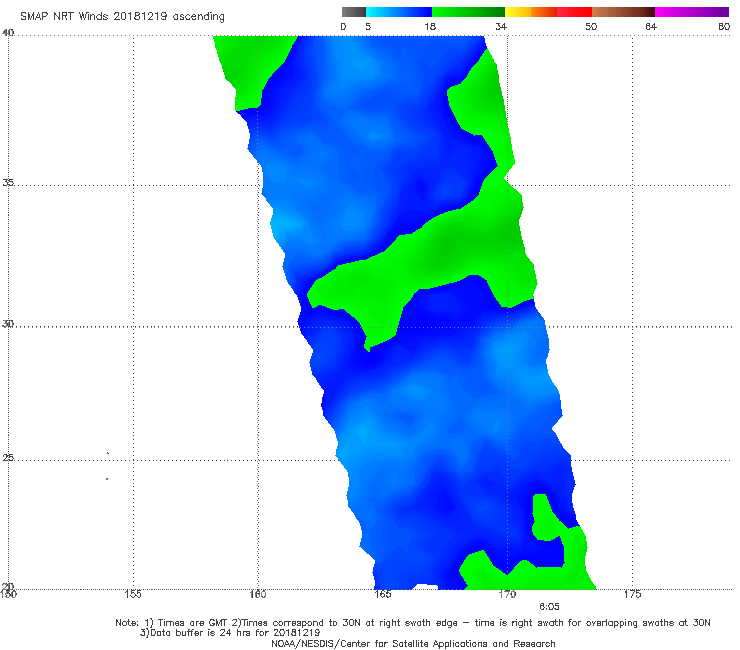The image size is (740, 650).
Task: Click the '80' label ending the color bar
Action: pyautogui.click(x=724, y=27)
